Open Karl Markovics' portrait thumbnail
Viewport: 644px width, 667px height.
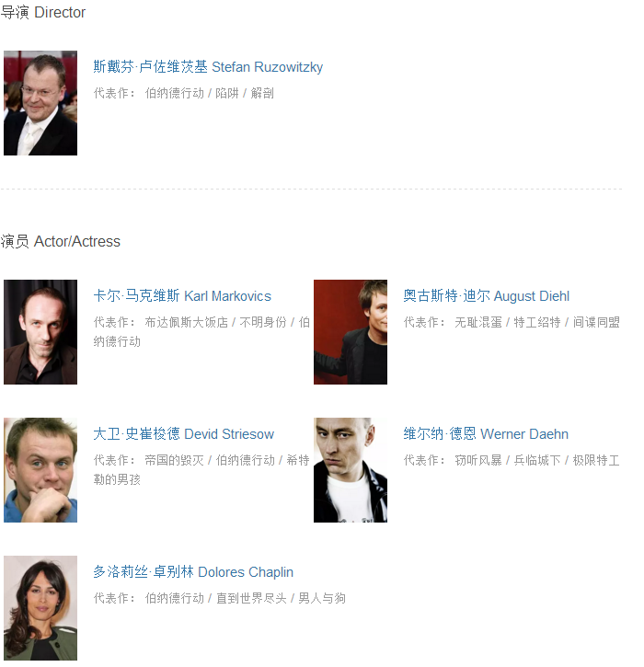(40, 332)
